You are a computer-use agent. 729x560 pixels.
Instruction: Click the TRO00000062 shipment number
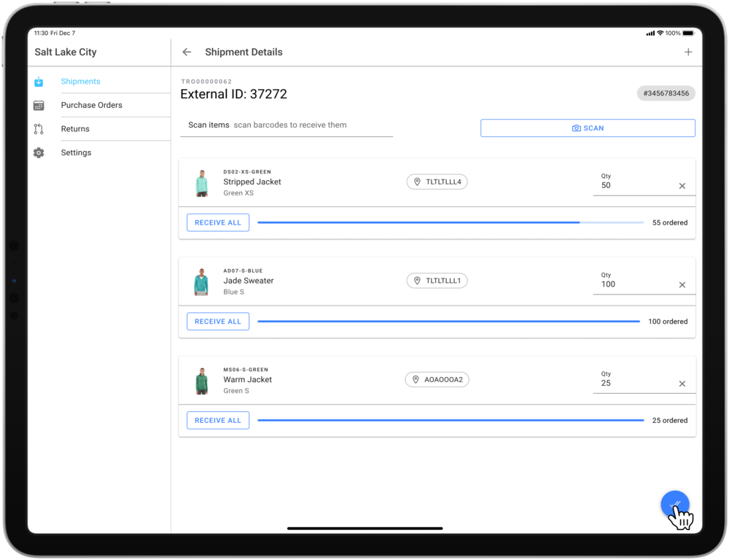tap(206, 82)
